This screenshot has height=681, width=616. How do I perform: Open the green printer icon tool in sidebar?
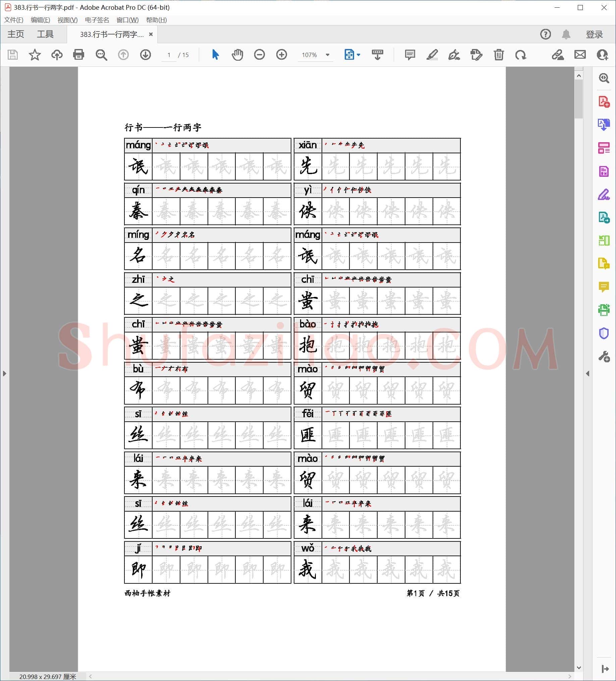pos(604,310)
